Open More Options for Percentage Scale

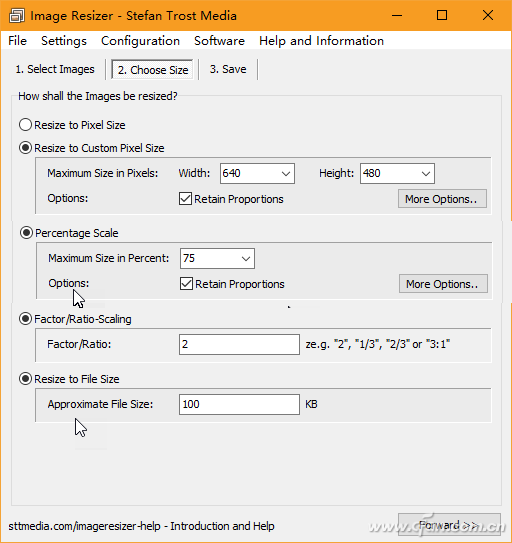click(x=443, y=284)
